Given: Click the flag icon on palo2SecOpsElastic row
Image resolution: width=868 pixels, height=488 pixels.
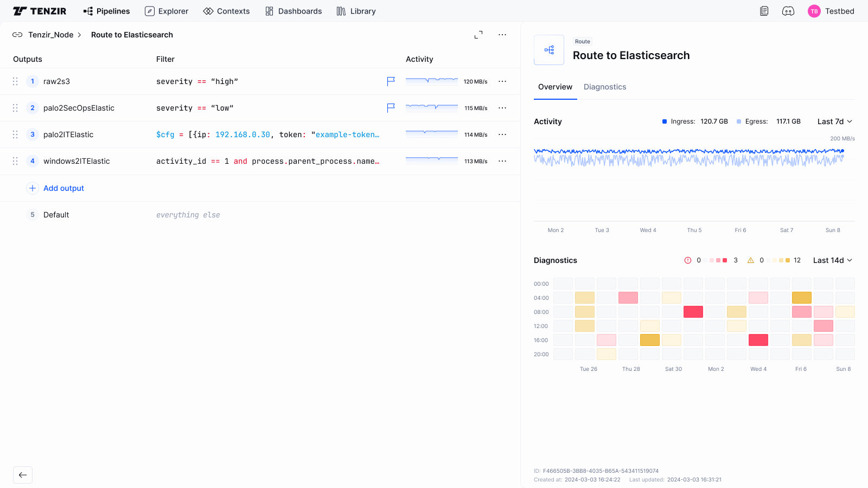Looking at the screenshot, I should [x=391, y=108].
